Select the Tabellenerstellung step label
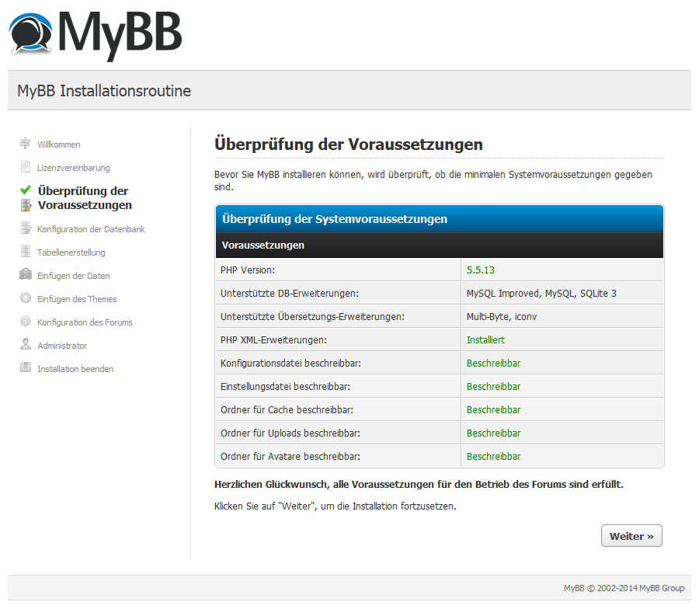Image resolution: width=699 pixels, height=616 pixels. pyautogui.click(x=71, y=252)
